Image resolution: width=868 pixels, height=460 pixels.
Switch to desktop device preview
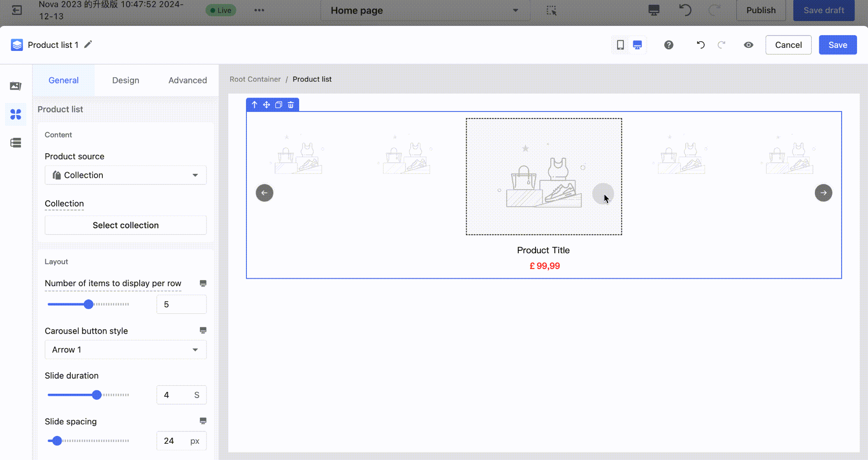pos(637,45)
